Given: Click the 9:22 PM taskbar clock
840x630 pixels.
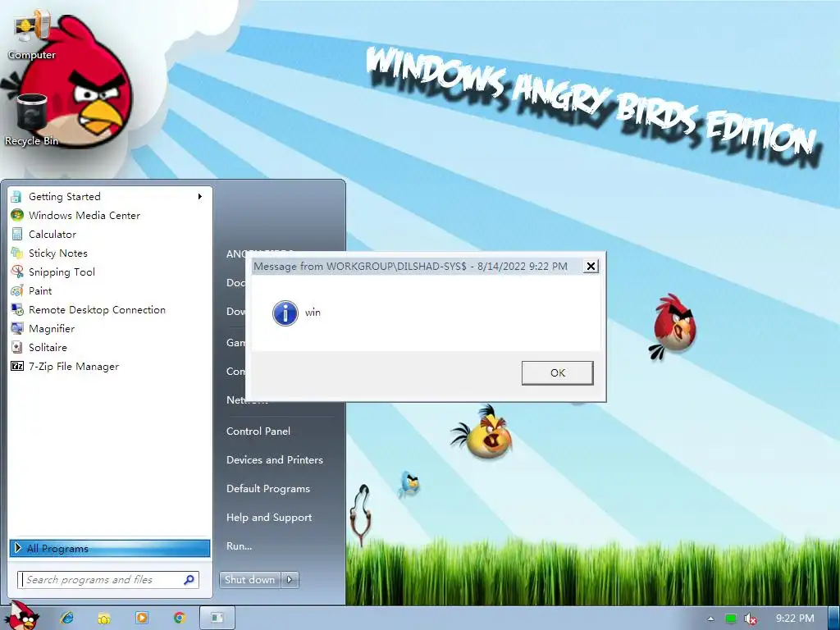Looking at the screenshot, I should (x=795, y=619).
